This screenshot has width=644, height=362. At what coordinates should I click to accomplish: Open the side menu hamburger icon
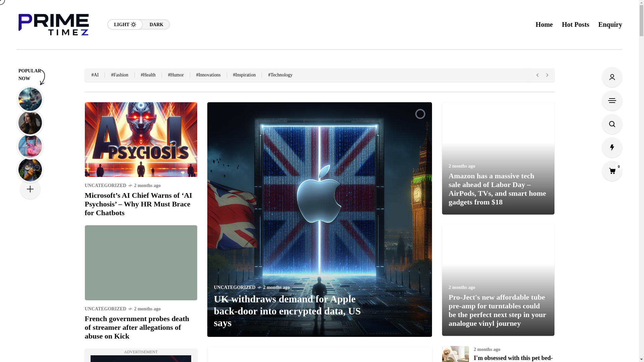click(612, 101)
